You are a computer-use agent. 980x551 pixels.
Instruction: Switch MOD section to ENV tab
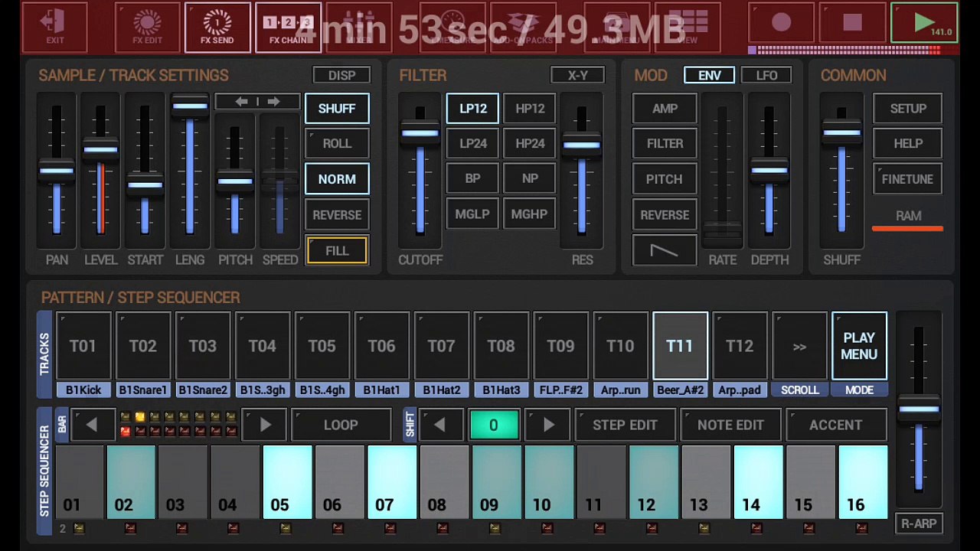coord(710,75)
